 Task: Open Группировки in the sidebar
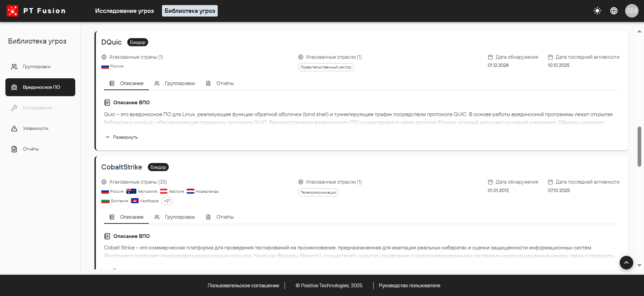click(36, 67)
